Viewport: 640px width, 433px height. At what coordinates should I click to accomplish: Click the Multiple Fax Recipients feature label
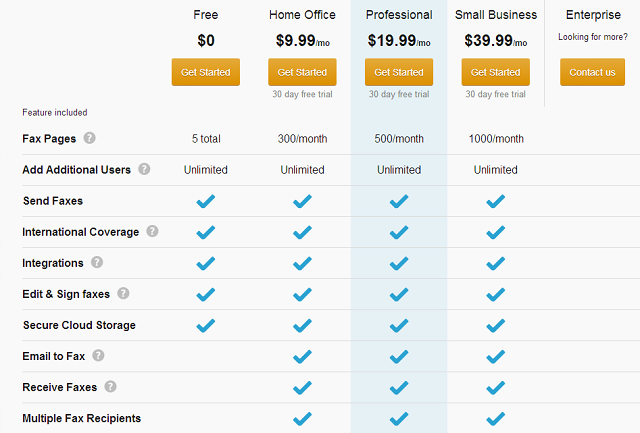point(82,418)
